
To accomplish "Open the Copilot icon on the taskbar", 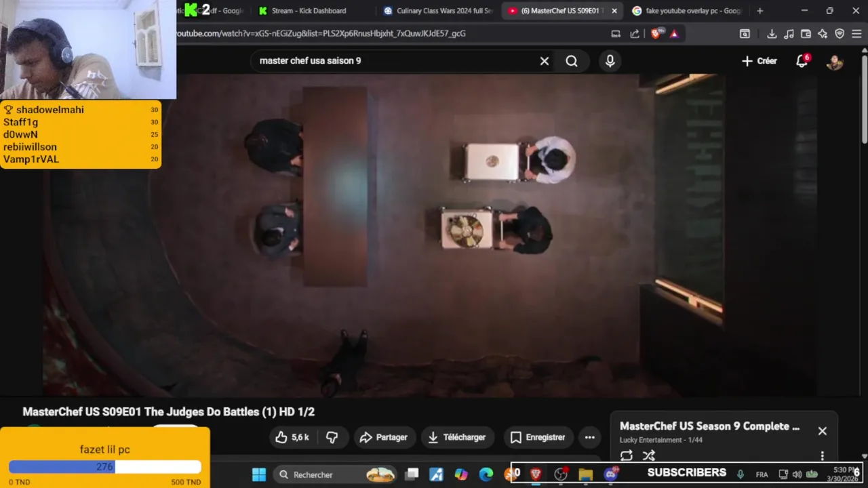I will pyautogui.click(x=461, y=474).
